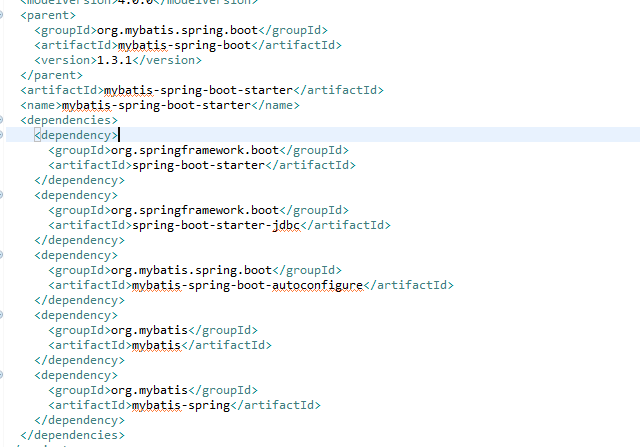The height and width of the screenshot is (447, 640).
Task: Click </dependency> tag below the mybatis-spring artifactId
Action: point(80,420)
